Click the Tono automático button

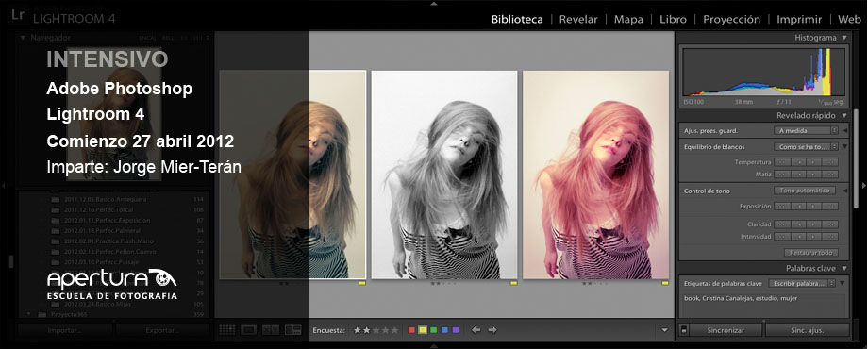805,191
